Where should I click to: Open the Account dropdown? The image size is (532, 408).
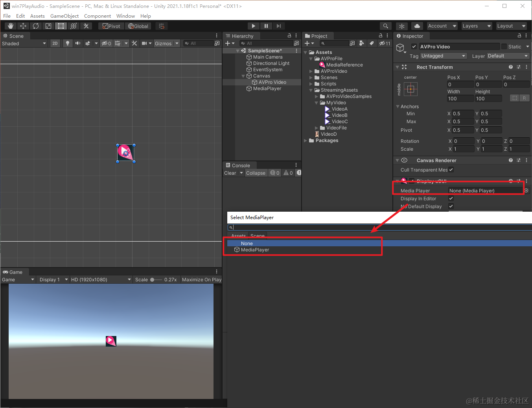pyautogui.click(x=442, y=26)
